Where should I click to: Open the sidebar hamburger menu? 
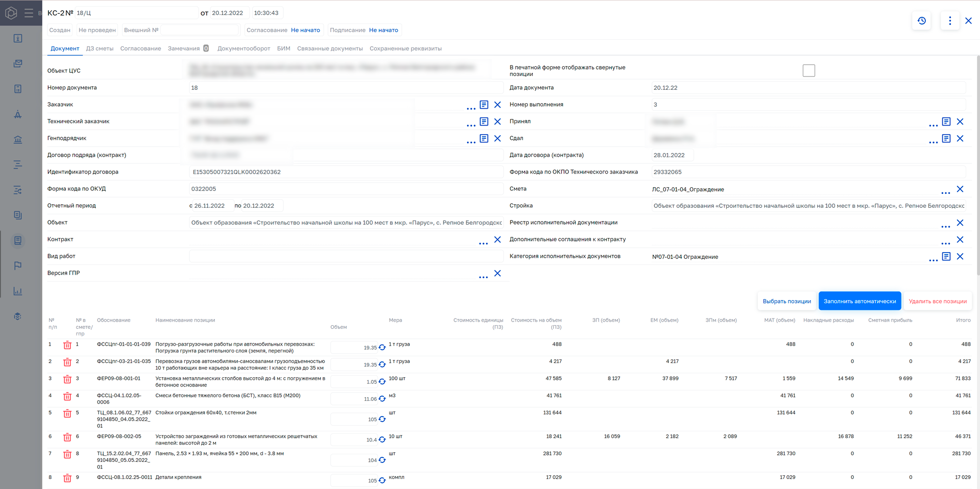coord(29,13)
